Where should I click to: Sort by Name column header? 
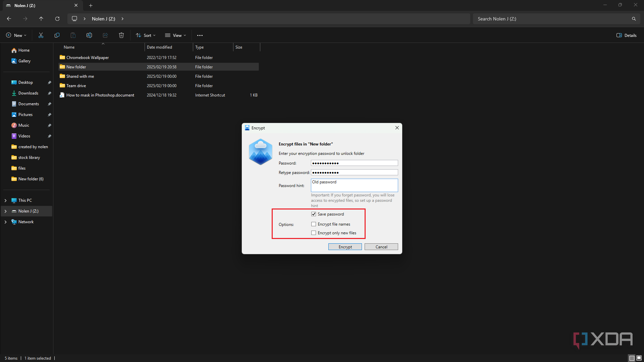(102, 47)
